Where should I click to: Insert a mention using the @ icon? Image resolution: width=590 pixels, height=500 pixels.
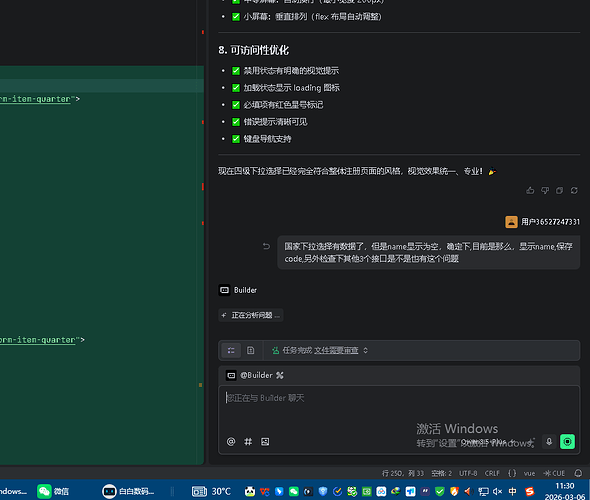231,442
